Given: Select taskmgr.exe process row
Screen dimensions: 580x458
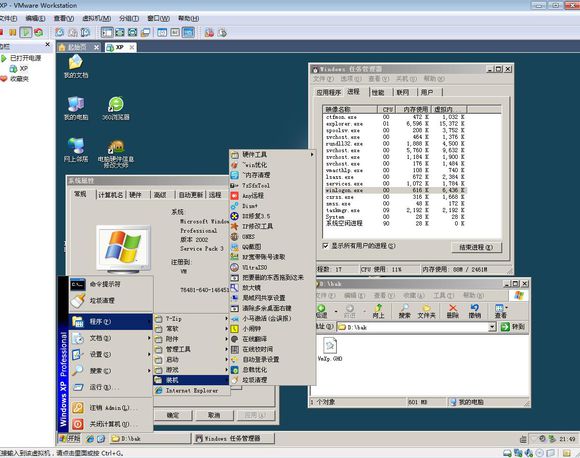Looking at the screenshot, I should (x=395, y=210).
